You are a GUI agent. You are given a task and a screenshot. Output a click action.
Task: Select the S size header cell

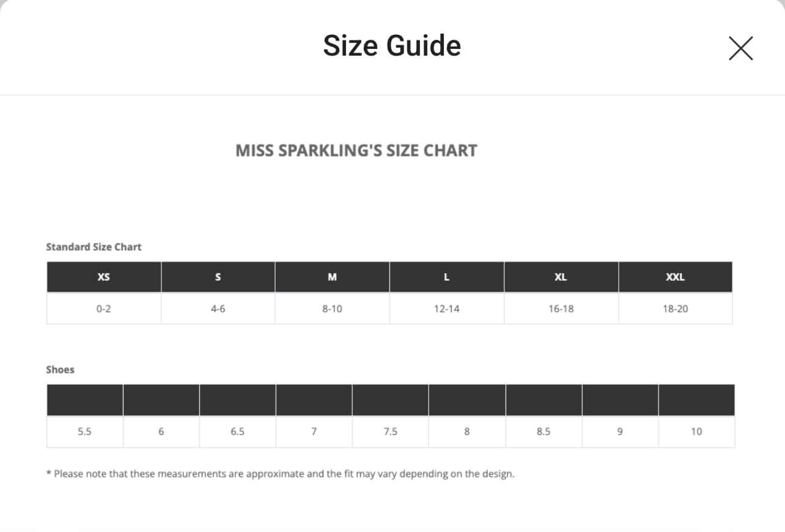tap(218, 277)
